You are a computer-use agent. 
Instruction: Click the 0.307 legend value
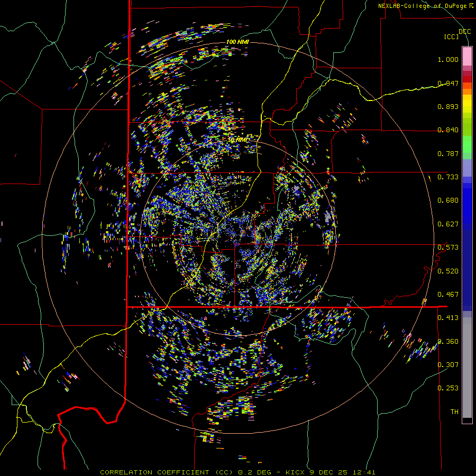pyautogui.click(x=448, y=365)
